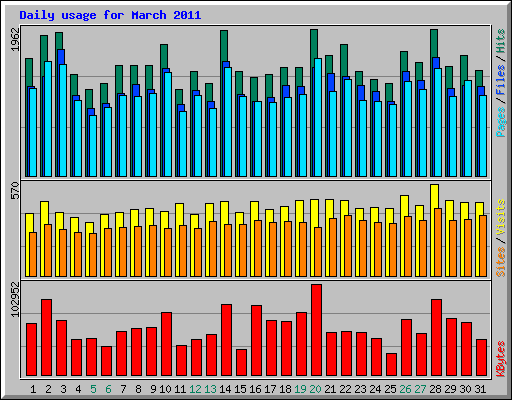Click green weekend day 13 label
The image size is (512, 400).
coord(210,389)
